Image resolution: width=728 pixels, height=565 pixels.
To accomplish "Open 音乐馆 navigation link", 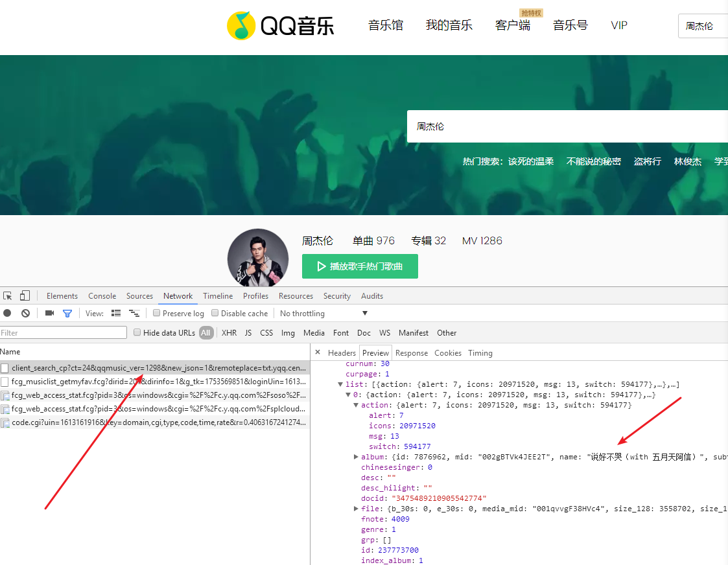I will 385,25.
